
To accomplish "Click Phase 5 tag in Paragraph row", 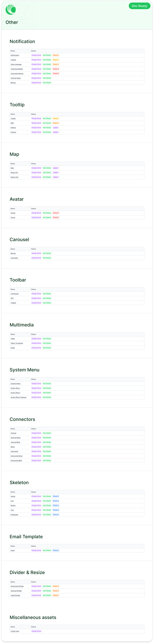I will pos(56,514).
